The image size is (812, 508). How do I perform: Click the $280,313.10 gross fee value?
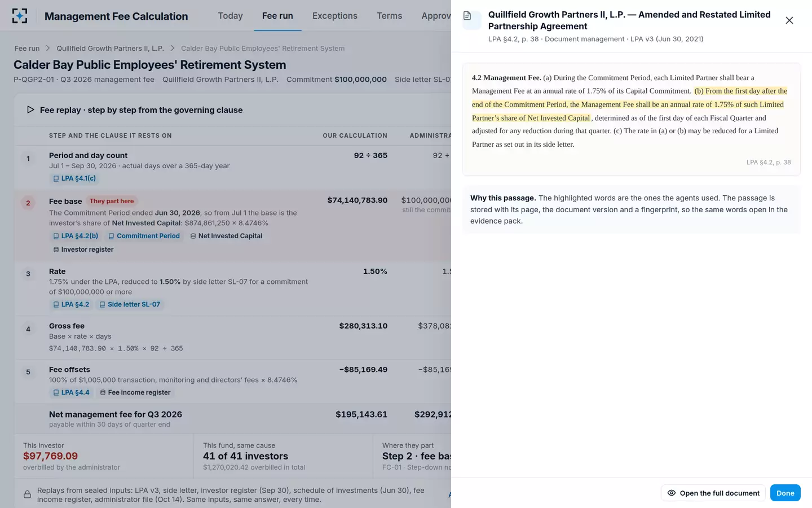point(363,326)
